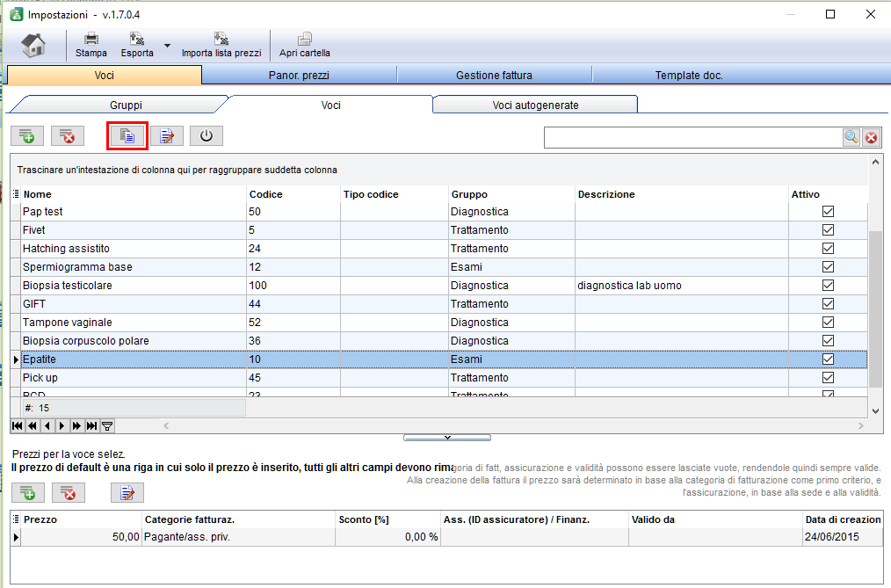Sort by the Attivo column header

point(828,194)
